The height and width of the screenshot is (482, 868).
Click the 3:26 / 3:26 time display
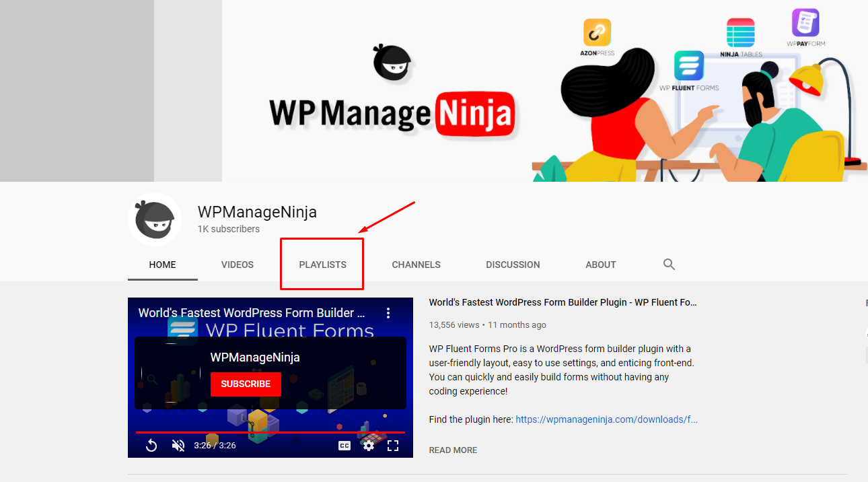point(215,446)
